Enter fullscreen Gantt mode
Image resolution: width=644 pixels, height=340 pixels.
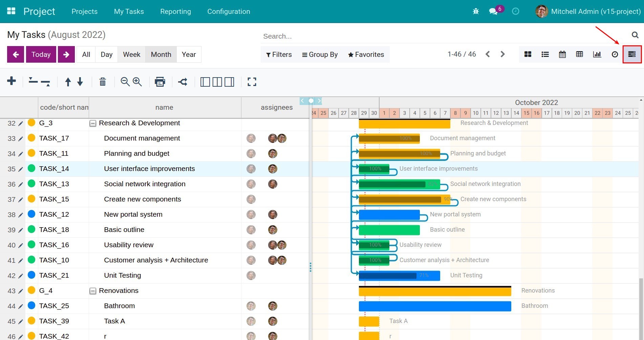coord(252,82)
